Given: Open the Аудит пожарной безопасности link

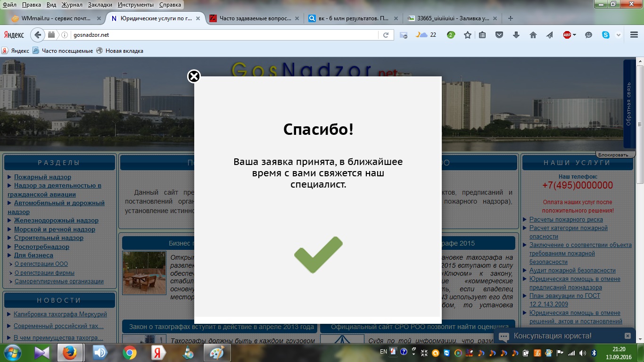Looking at the screenshot, I should 572,270.
